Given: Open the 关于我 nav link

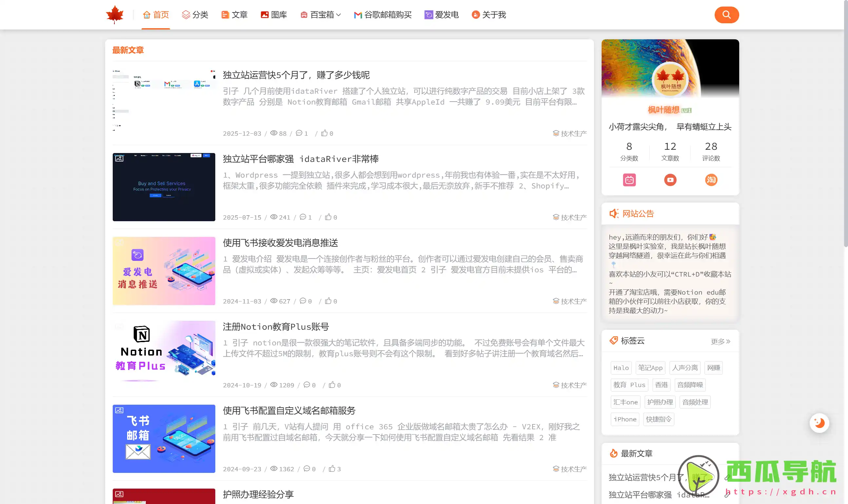Looking at the screenshot, I should click(x=489, y=15).
